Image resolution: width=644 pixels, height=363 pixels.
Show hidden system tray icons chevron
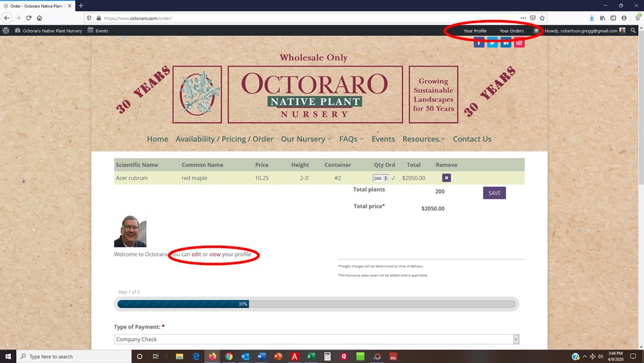(x=585, y=357)
